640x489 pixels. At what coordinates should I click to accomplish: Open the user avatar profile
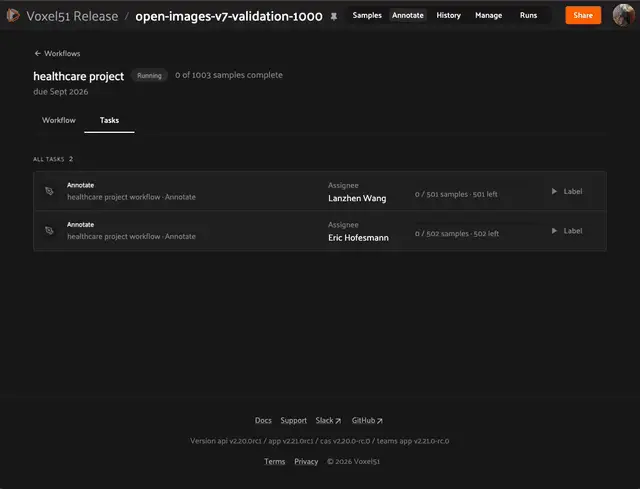624,15
